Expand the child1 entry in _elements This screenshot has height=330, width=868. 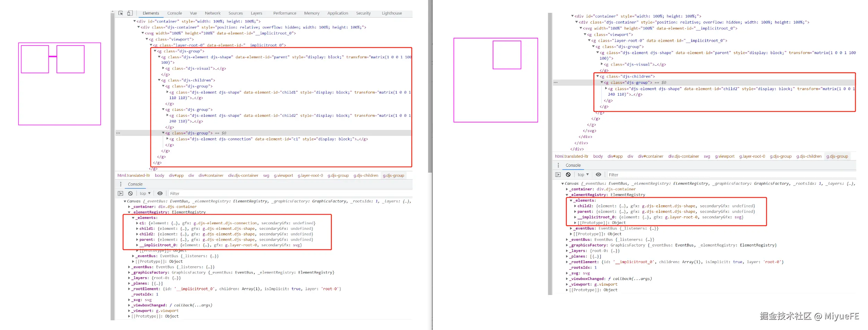137,229
